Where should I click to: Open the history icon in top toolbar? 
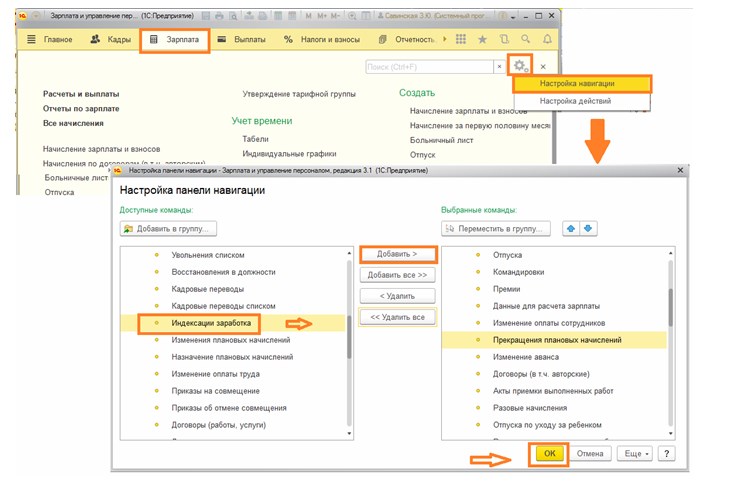(504, 39)
